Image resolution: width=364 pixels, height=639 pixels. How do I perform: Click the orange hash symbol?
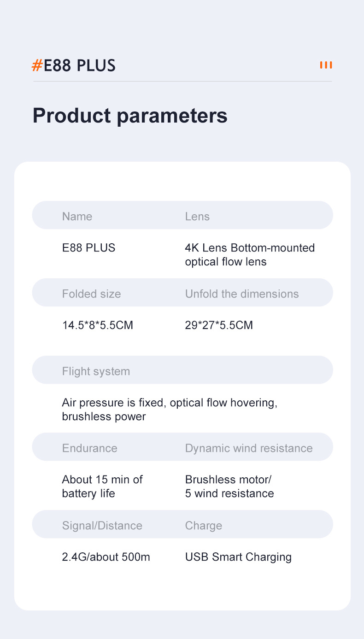[x=37, y=65]
